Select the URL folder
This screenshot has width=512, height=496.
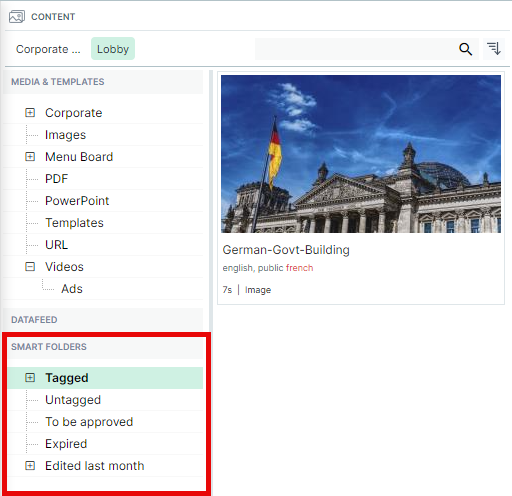tap(56, 245)
